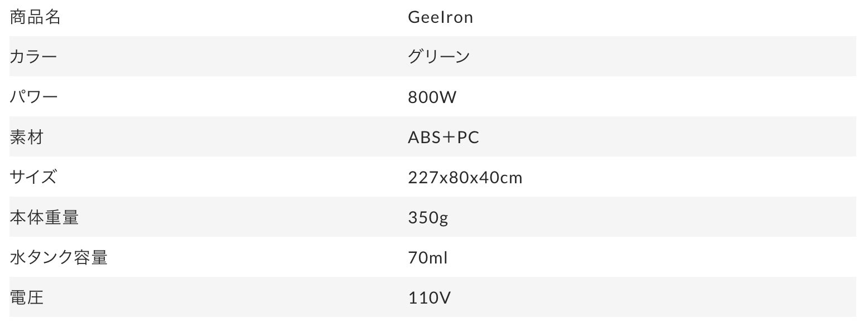
Task: Click the 素材 label cell
Action: tap(27, 137)
